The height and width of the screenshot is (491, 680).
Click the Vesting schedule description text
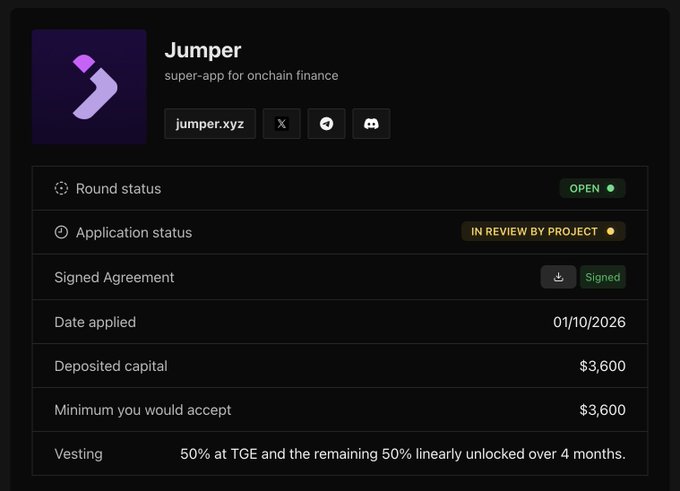click(x=403, y=454)
